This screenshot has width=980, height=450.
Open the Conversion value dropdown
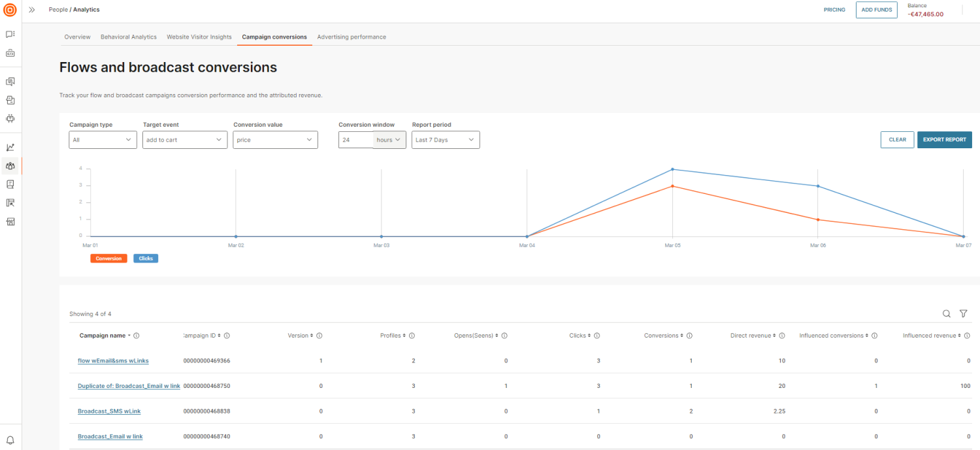pyautogui.click(x=275, y=140)
